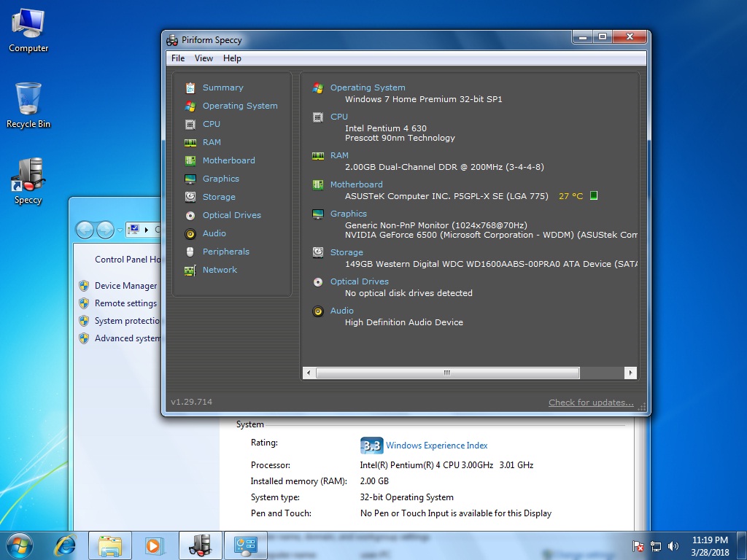Open the Help menu

[232, 58]
